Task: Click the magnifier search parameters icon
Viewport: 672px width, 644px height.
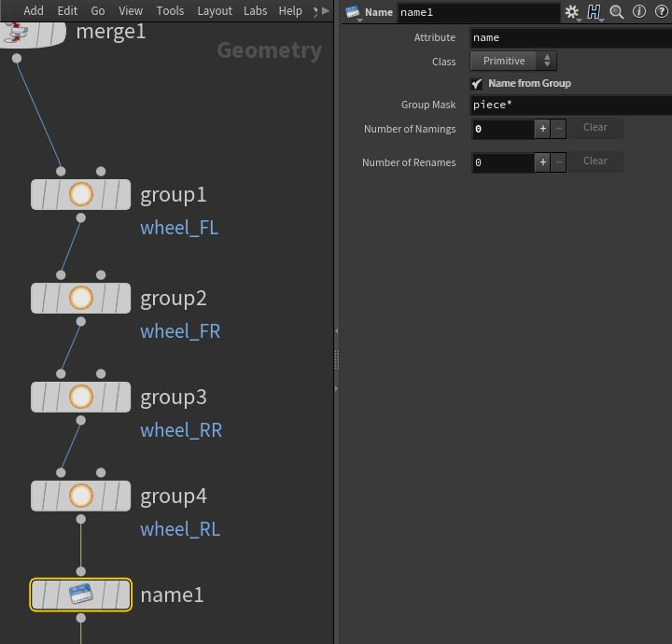Action: tap(616, 12)
